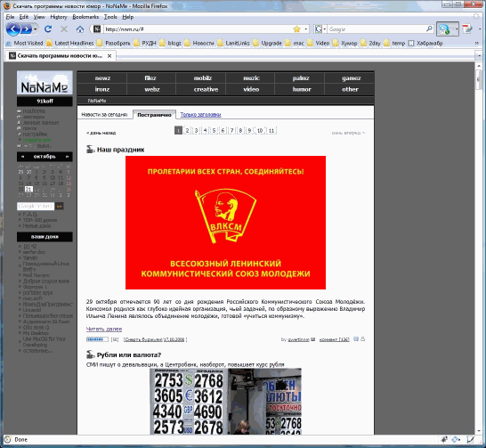Click the scrollbar down arrow
The width and height of the screenshot is (486, 448).
click(x=478, y=431)
